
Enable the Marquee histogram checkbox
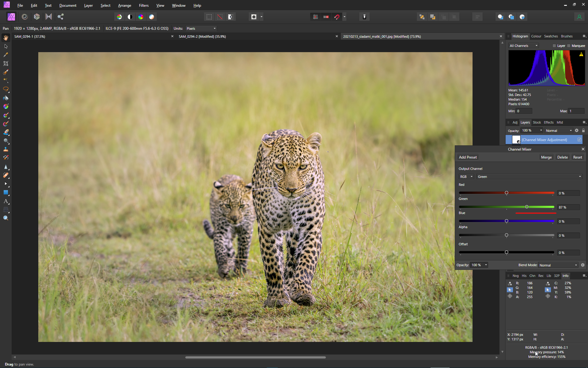pos(569,46)
